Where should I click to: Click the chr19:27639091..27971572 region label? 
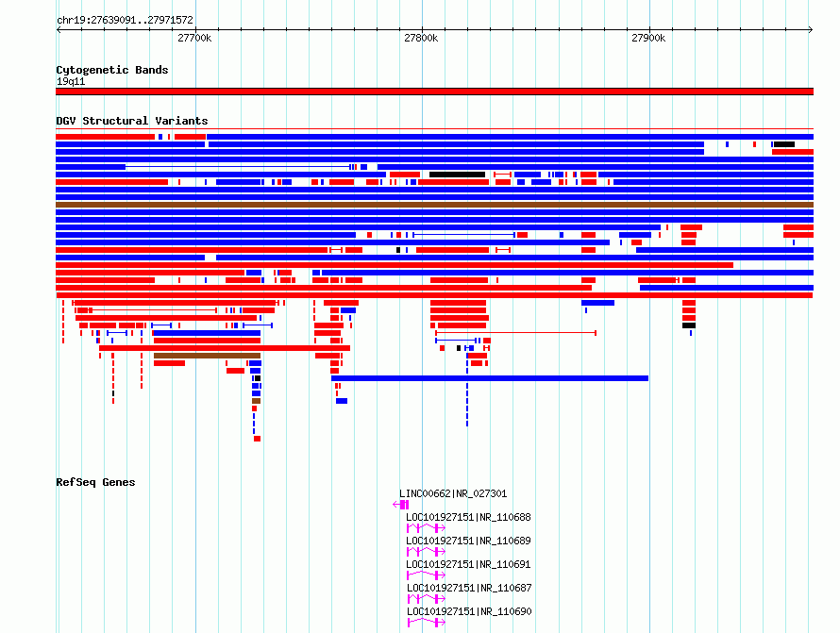pyautogui.click(x=125, y=20)
